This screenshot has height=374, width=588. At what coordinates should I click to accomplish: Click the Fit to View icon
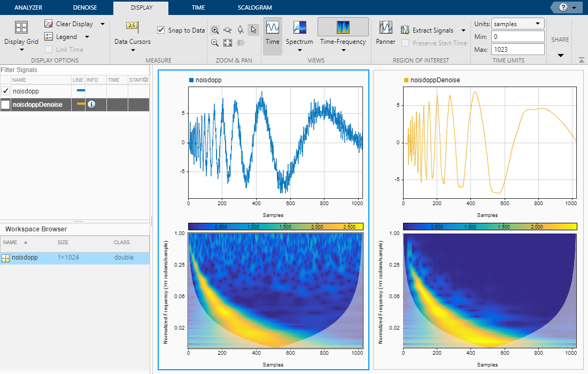[x=228, y=43]
